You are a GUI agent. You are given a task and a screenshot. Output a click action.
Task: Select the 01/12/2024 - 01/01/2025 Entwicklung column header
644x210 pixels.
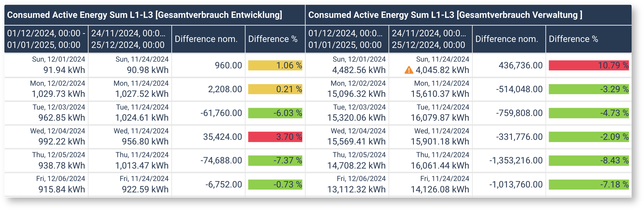[x=46, y=39]
